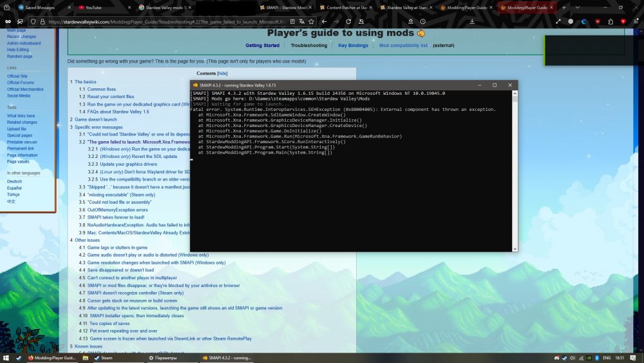Hide the Contents table via hide link
Image resolution: width=644 pixels, height=363 pixels.
point(222,73)
